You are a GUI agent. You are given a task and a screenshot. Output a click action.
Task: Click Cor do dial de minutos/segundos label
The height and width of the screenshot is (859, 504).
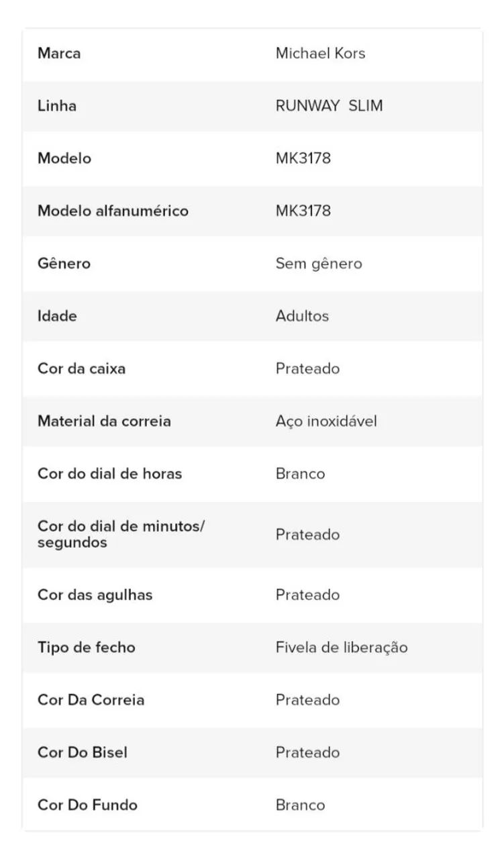pos(121,534)
